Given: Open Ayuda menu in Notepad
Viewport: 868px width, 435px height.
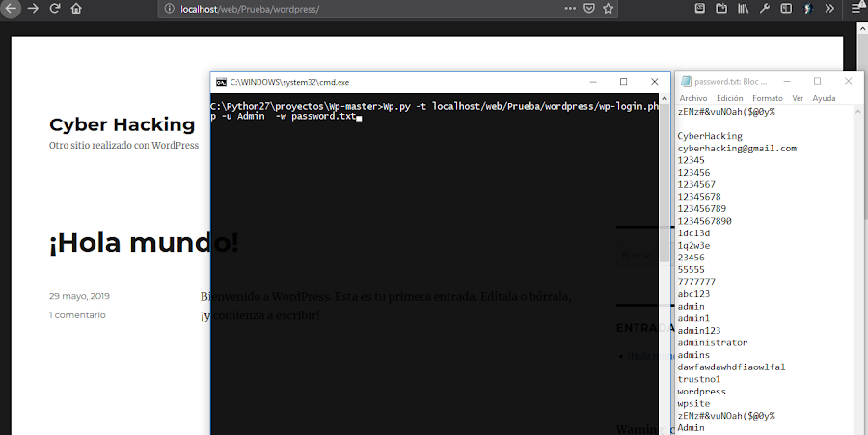Looking at the screenshot, I should [x=824, y=98].
